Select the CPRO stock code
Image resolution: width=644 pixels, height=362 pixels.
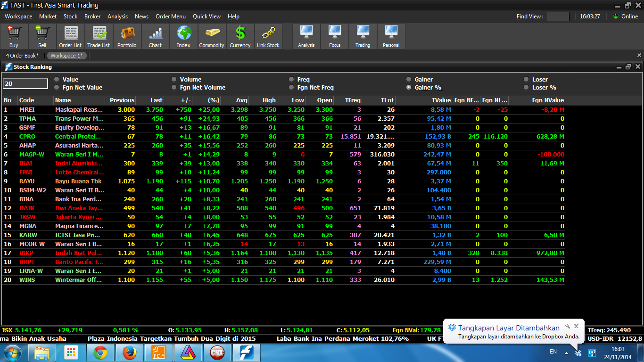coord(27,136)
